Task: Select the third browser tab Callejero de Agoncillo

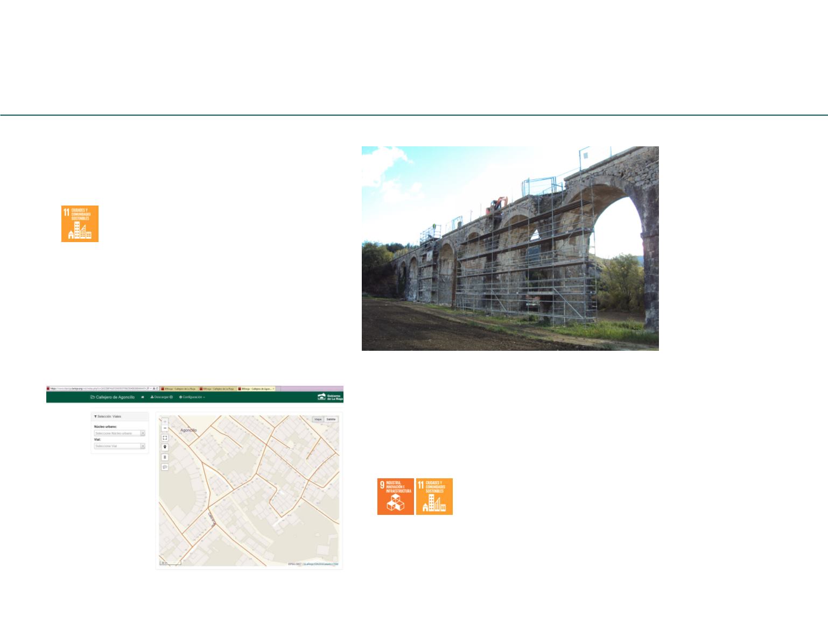Action: [x=256, y=388]
